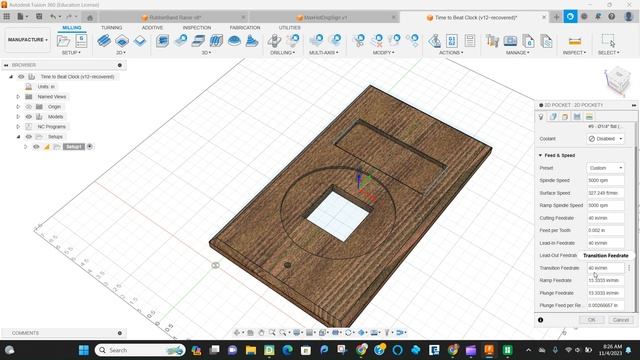The width and height of the screenshot is (640, 360).
Task: Select the Multi-Axis Contour tool
Action: [335, 41]
